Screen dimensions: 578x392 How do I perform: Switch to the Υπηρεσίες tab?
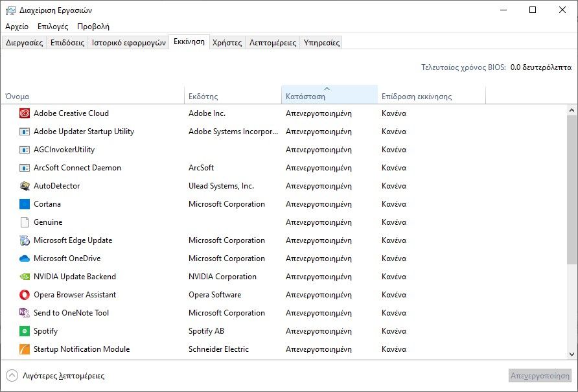[322, 42]
